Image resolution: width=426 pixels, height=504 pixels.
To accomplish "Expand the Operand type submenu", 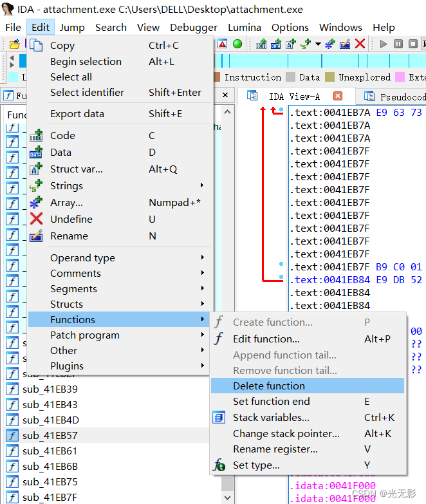I will coord(202,257).
